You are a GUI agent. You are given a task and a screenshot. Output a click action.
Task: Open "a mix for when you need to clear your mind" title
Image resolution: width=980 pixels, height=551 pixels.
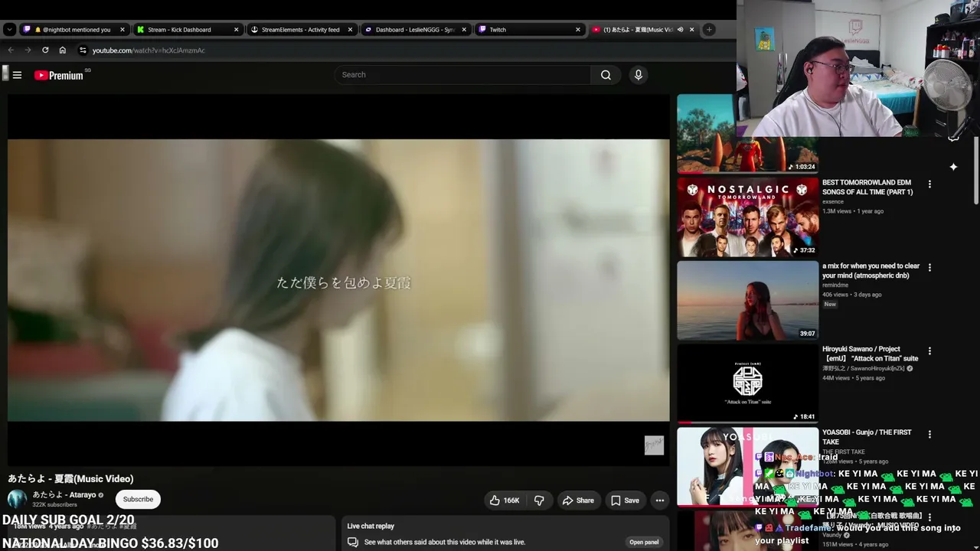[871, 271]
